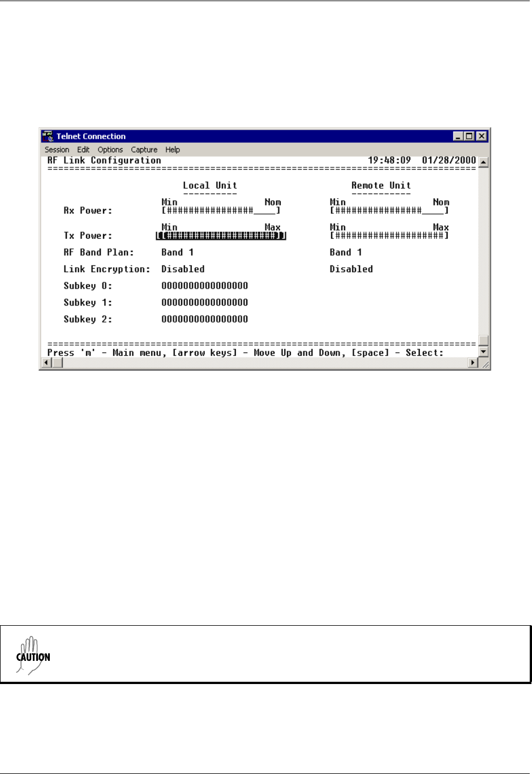Close the Telnet Connection window

click(x=482, y=136)
